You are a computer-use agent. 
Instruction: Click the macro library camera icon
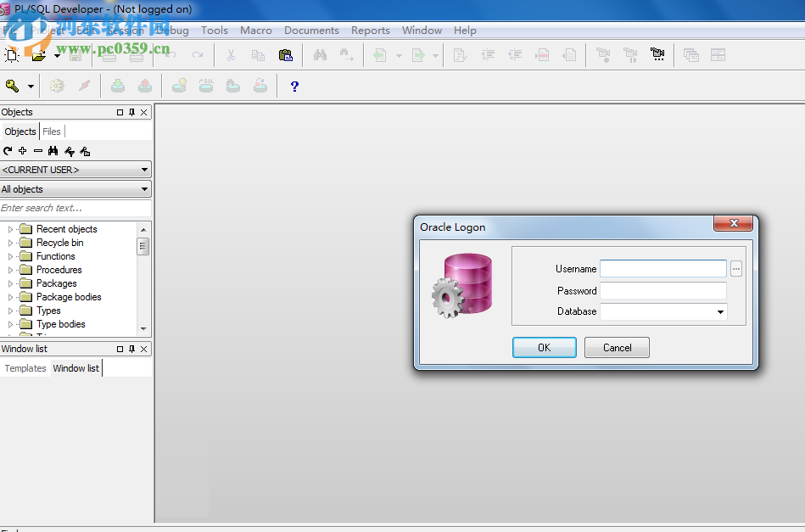(657, 55)
